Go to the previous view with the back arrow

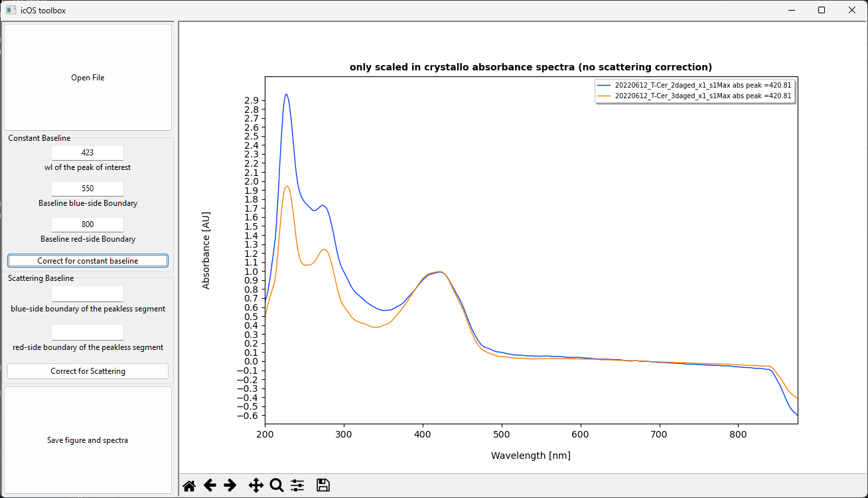tap(210, 485)
